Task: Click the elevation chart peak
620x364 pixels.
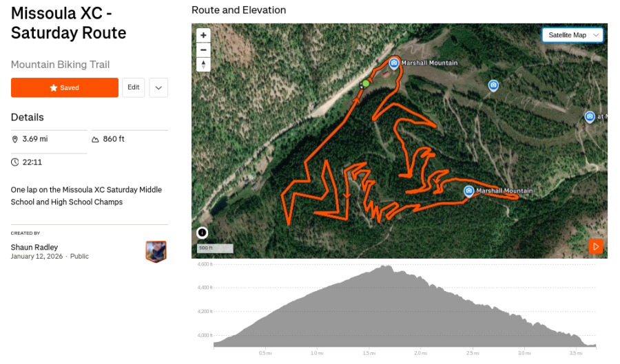Action: point(386,267)
